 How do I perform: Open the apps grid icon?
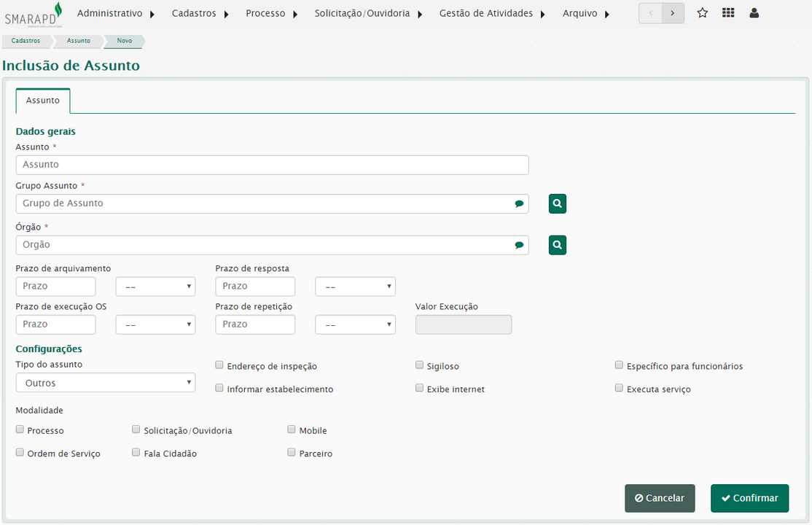727,13
